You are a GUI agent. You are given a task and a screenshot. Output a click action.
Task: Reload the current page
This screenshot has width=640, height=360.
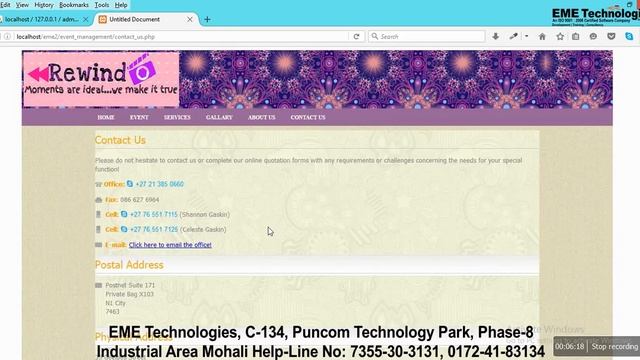pyautogui.click(x=356, y=37)
